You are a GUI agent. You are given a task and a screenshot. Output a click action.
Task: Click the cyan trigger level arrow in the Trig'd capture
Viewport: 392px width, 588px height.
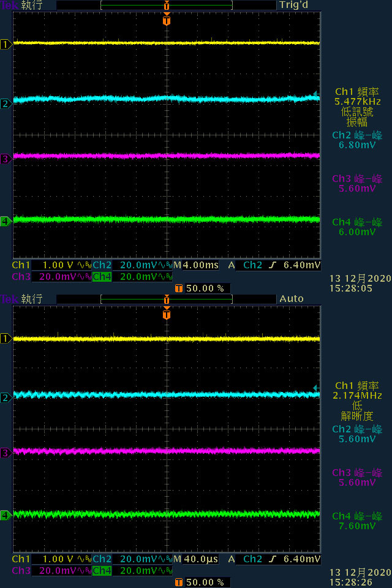317,94
